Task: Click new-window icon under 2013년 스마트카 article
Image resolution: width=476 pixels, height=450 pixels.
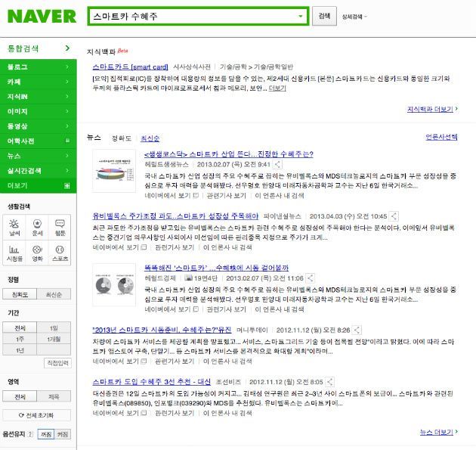Action: [144, 362]
